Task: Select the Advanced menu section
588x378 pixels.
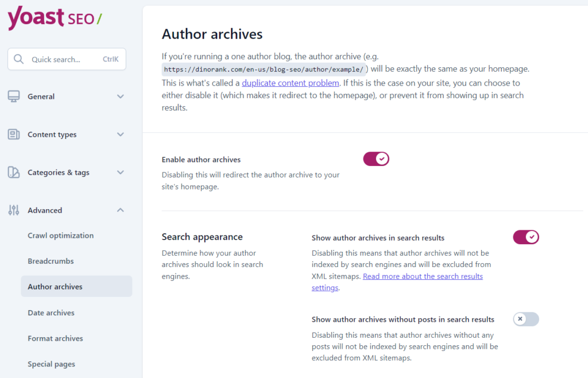Action: point(67,210)
